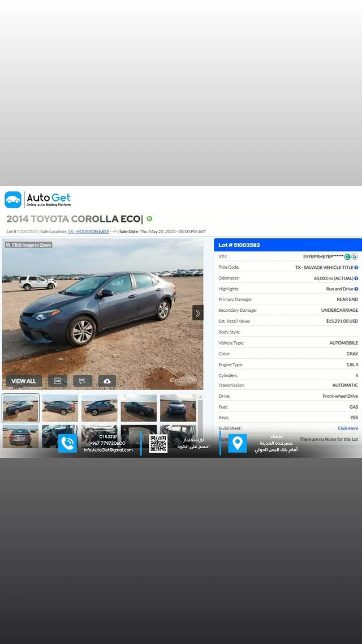This screenshot has height=644, width=362.
Task: Click the 'Front-wheel Drive' value
Action: coord(341,396)
